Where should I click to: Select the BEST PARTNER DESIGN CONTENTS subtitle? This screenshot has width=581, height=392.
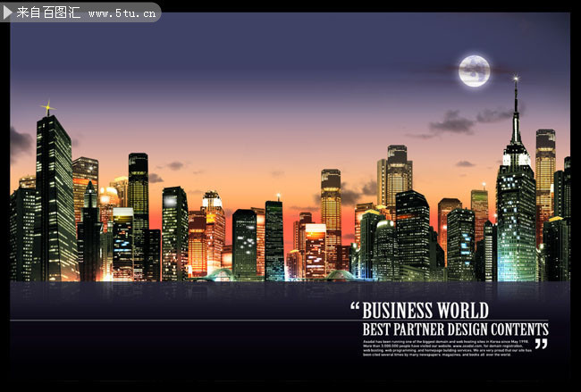(x=455, y=329)
